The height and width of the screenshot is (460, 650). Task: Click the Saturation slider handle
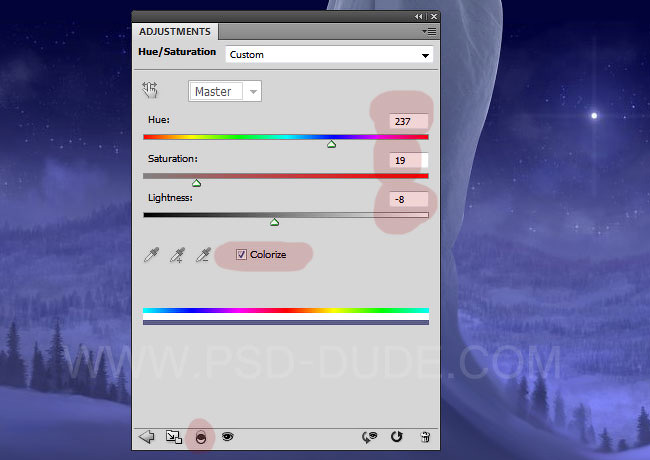coord(196,183)
